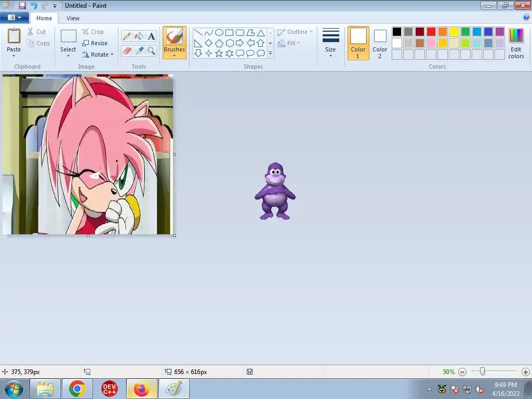
Task: Pick the yellow color swatch
Action: [x=454, y=32]
